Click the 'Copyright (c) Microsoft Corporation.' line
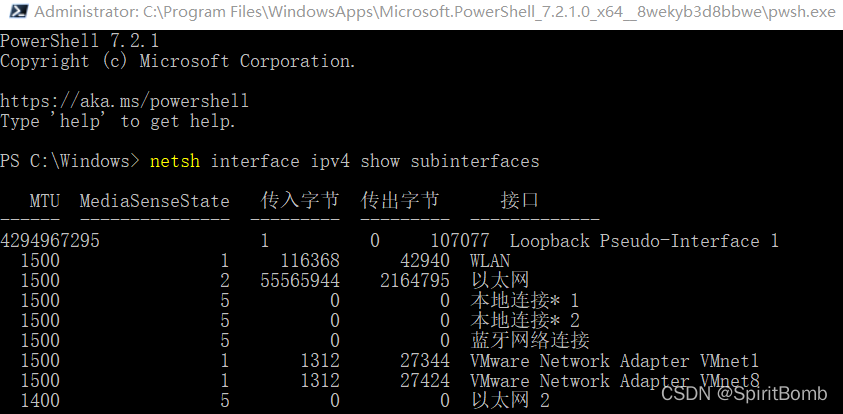 pos(178,61)
